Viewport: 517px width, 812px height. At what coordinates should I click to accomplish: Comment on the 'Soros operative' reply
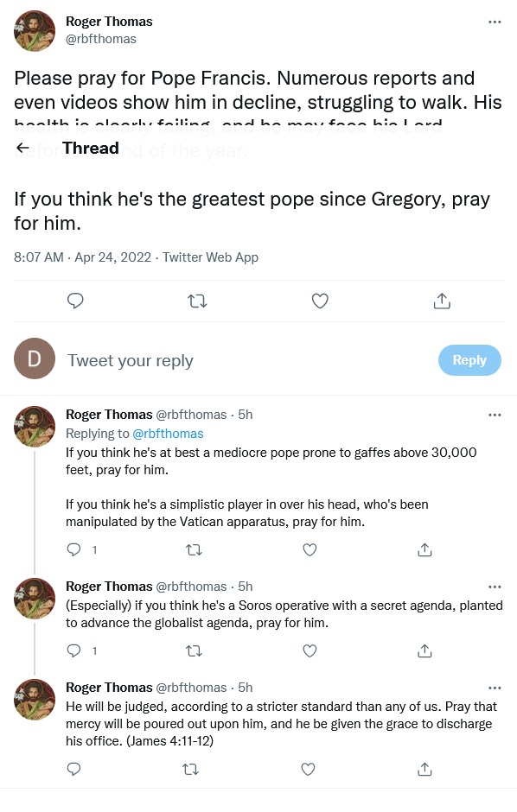pos(74,651)
